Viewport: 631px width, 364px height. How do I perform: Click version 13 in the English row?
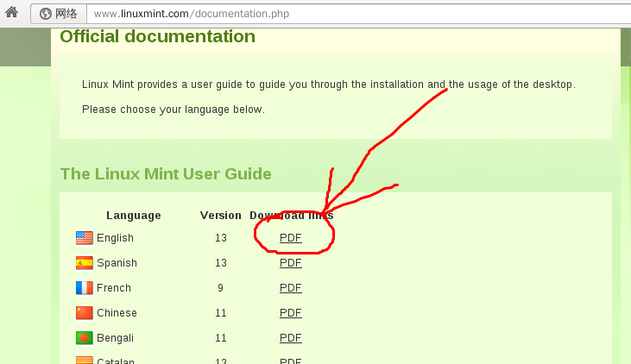click(x=220, y=238)
